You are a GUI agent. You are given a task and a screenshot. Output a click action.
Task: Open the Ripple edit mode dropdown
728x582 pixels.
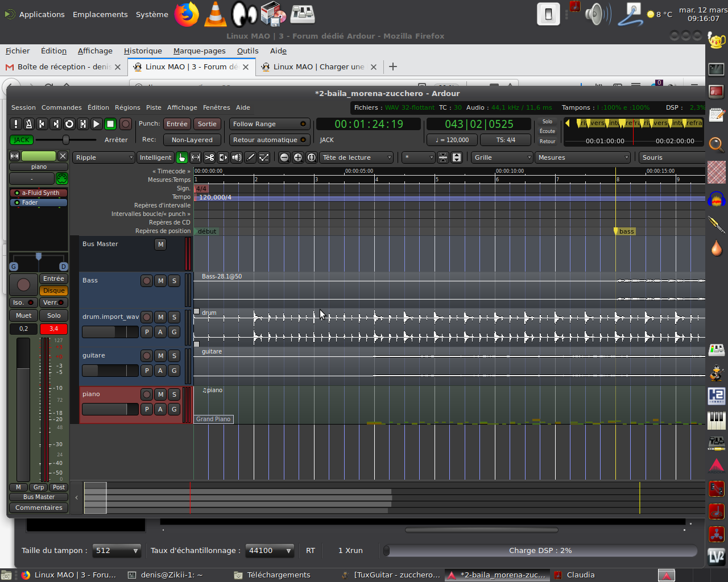tap(104, 157)
